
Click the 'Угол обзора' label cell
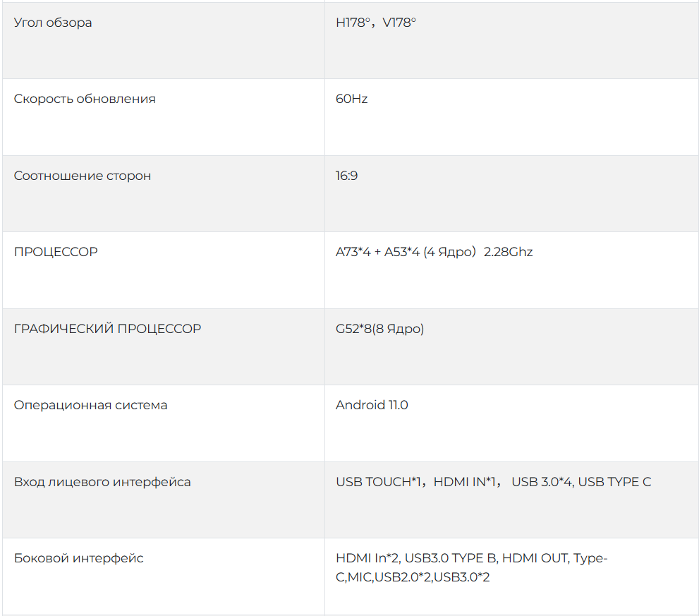click(x=53, y=23)
